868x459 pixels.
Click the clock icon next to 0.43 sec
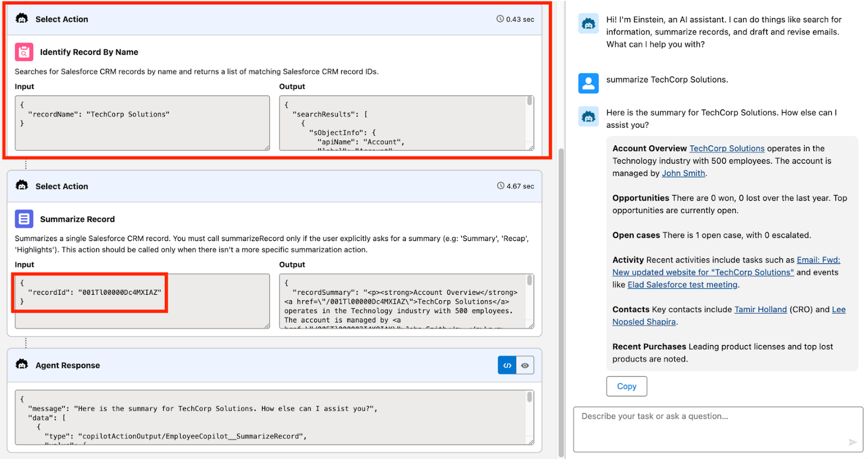500,19
